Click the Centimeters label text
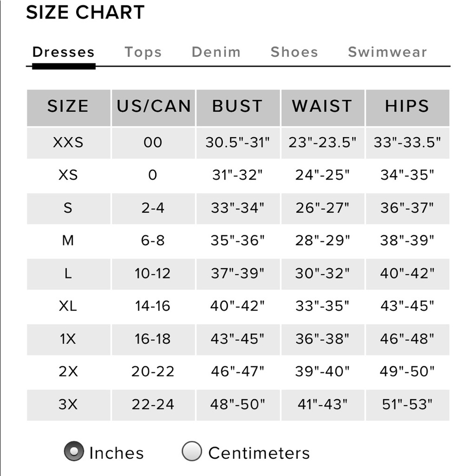The image size is (476, 476). [258, 453]
